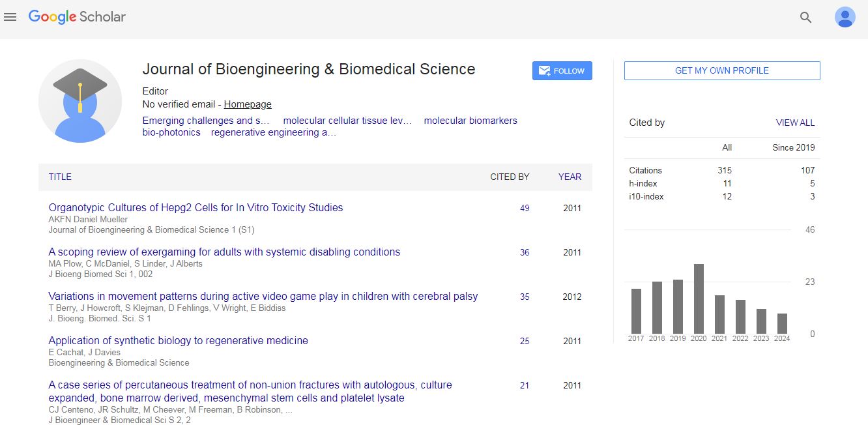Open the 35 citations count link
This screenshot has width=868, height=425.
coord(525,297)
